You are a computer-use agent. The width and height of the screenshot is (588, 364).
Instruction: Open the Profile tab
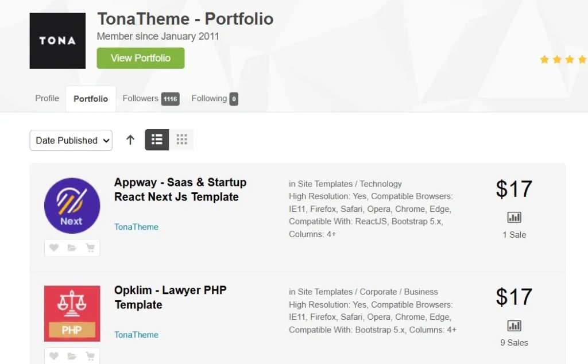tap(47, 98)
